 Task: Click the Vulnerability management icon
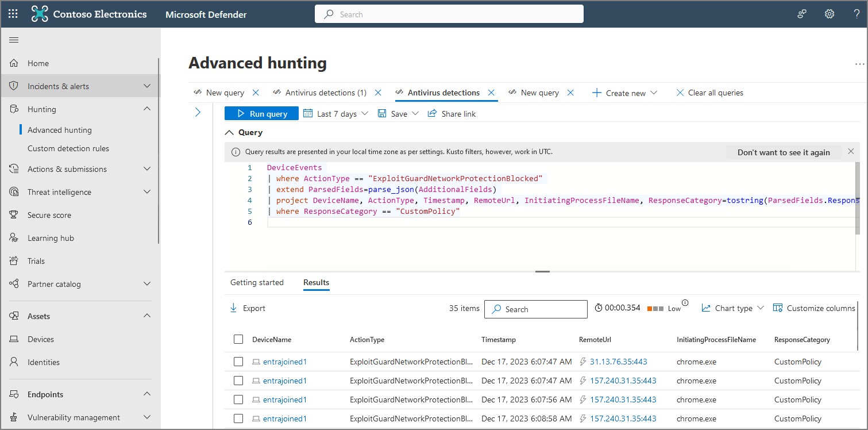coord(14,417)
